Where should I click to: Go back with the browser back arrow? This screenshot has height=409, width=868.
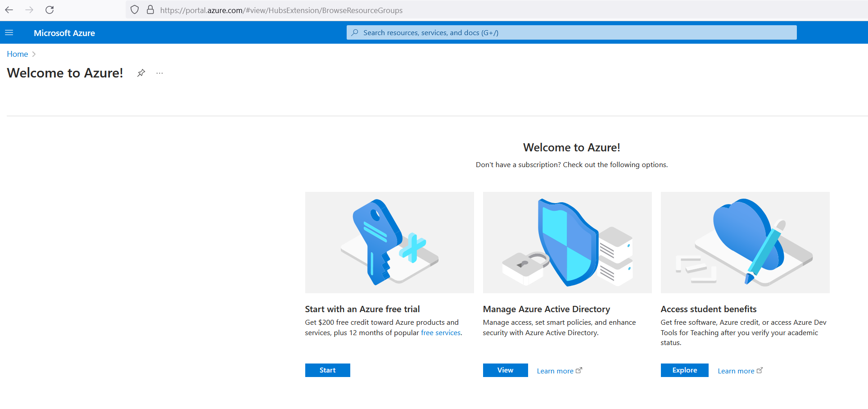[x=9, y=10]
